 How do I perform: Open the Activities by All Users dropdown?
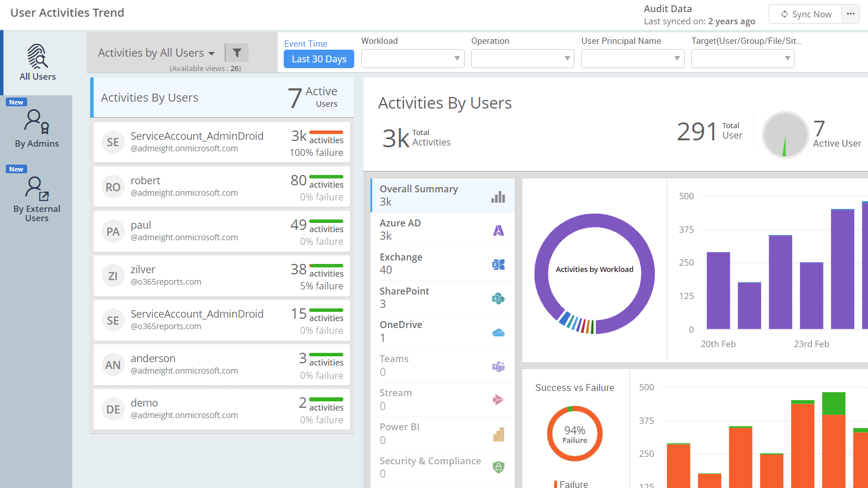coord(156,52)
